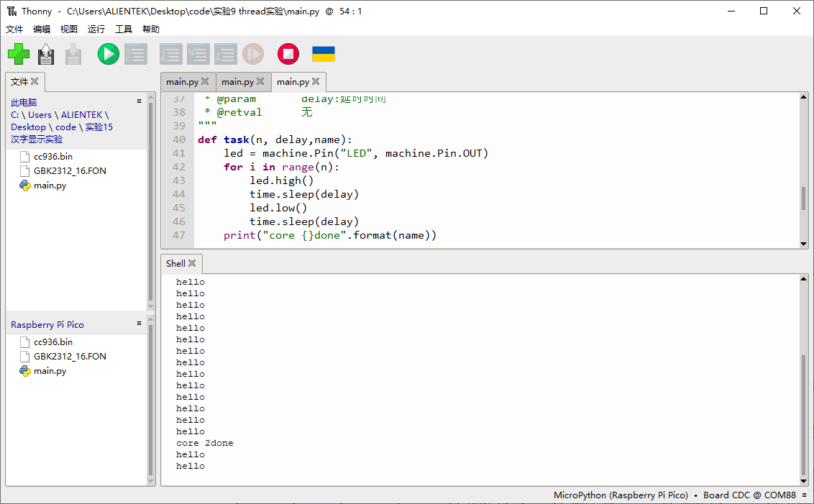Open the 工具 menu
The image size is (814, 504).
coord(124,29)
